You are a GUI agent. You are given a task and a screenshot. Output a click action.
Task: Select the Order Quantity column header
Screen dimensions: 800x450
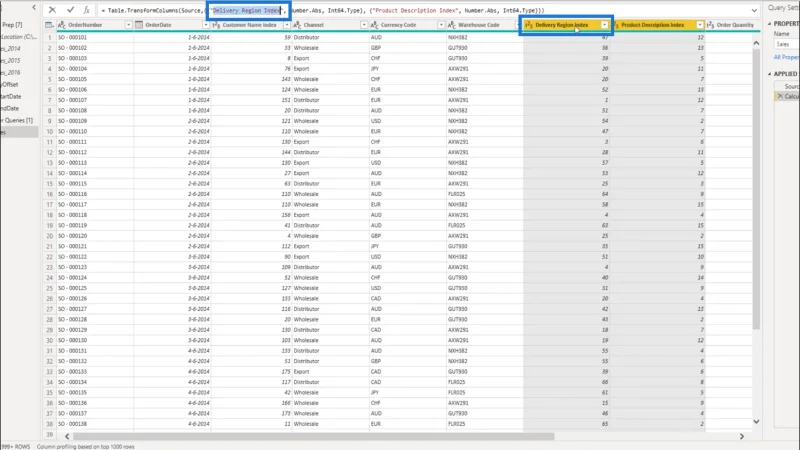point(735,24)
